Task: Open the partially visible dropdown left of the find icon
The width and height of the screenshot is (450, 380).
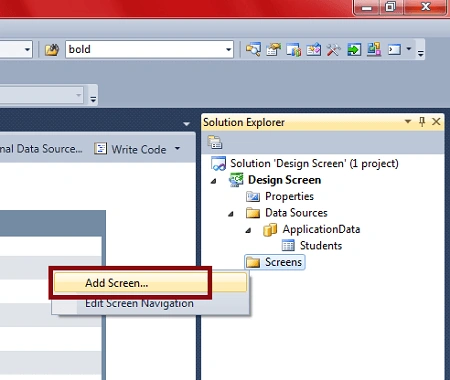Action: 27,50
